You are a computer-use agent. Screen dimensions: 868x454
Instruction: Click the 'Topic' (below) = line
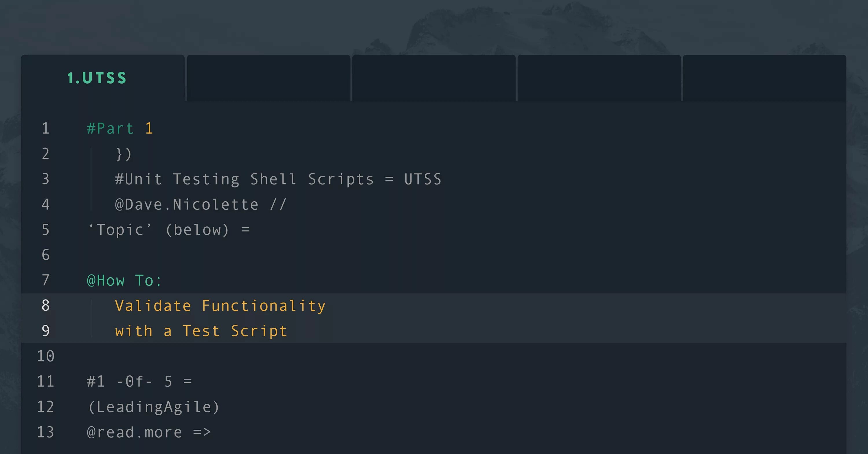click(x=168, y=230)
